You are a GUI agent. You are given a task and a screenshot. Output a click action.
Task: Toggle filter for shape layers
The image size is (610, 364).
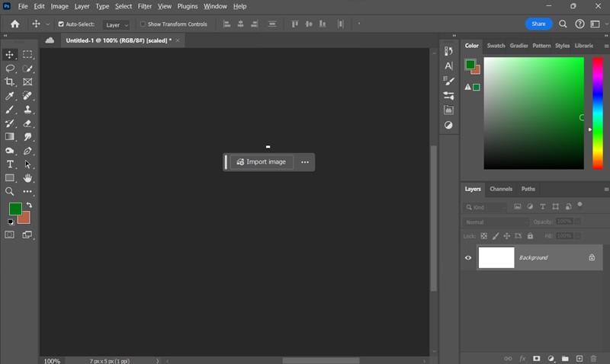pyautogui.click(x=556, y=206)
